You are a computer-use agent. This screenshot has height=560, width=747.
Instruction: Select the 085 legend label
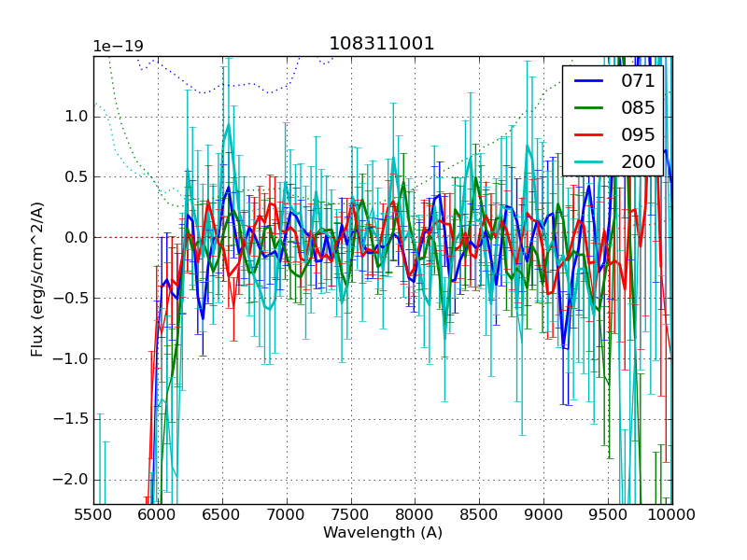tap(638, 108)
